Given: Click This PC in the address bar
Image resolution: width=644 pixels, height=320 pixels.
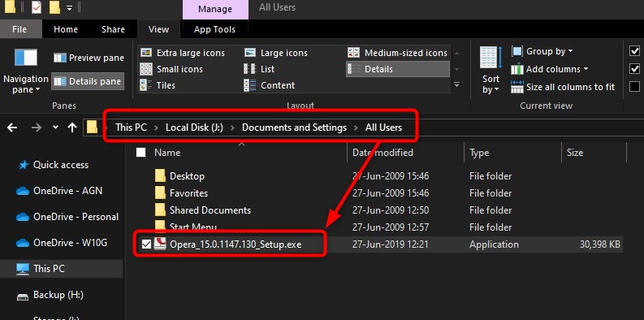Looking at the screenshot, I should coord(131,128).
